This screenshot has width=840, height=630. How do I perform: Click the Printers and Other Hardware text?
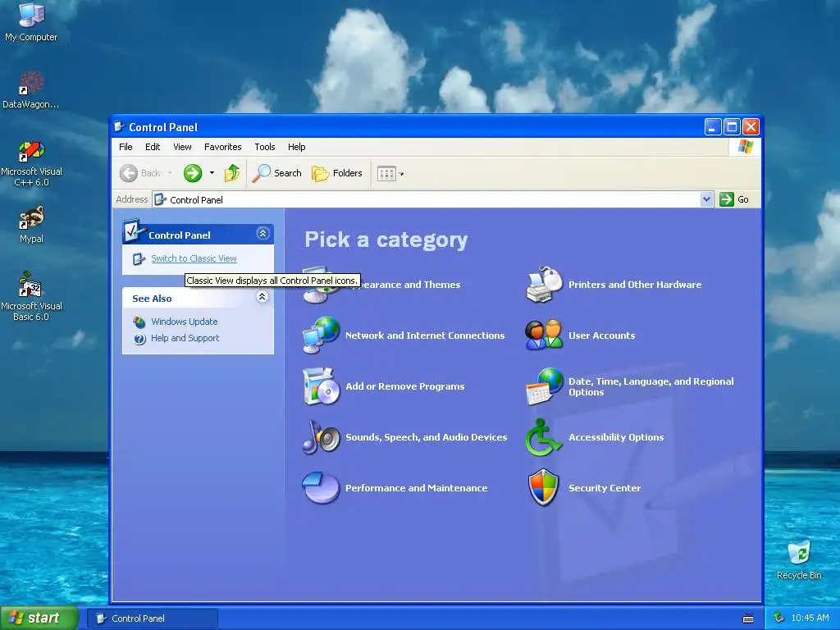coord(635,285)
